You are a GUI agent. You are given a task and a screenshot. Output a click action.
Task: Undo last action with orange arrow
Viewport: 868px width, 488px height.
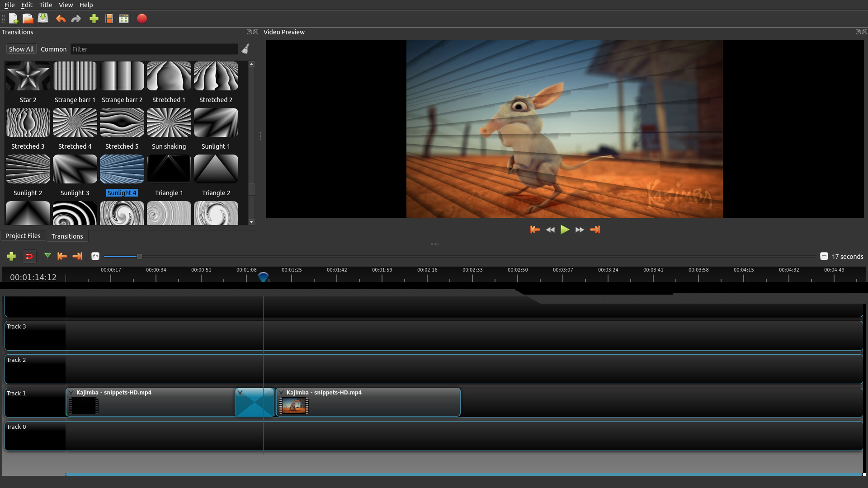61,19
